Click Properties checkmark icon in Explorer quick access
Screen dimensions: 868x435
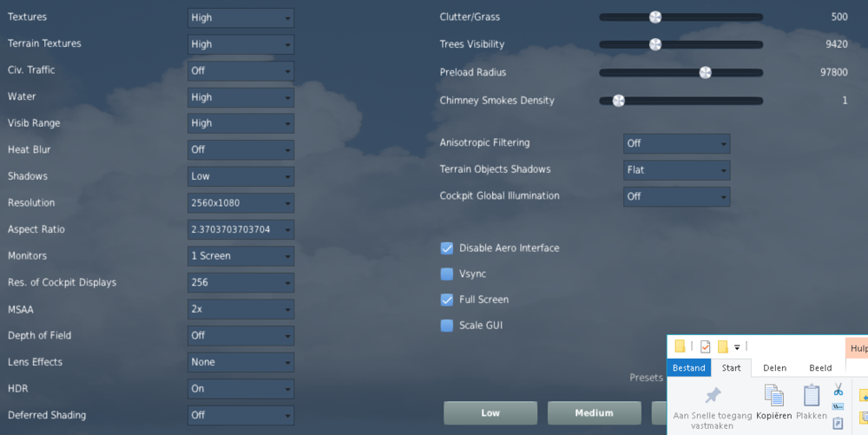(x=705, y=346)
